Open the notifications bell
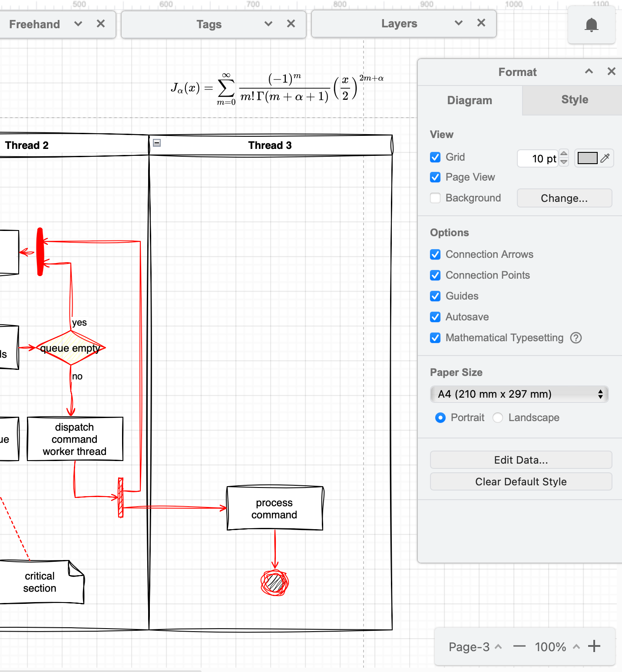 tap(591, 25)
